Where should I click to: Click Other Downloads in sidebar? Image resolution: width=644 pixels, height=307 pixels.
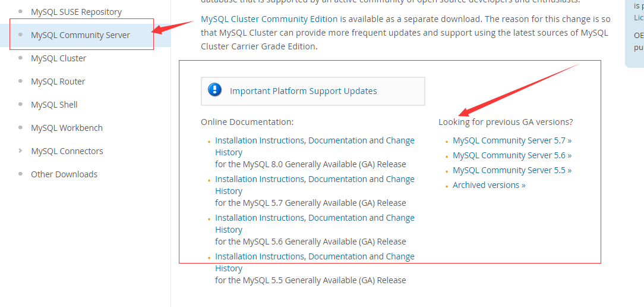(64, 174)
